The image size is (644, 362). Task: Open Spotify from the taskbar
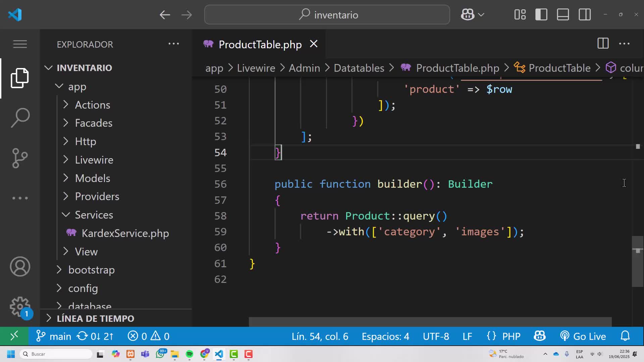coord(190,354)
